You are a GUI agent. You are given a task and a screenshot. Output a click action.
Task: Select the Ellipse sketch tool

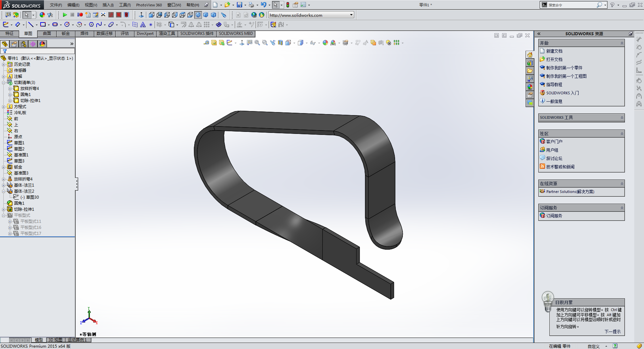coord(111,24)
